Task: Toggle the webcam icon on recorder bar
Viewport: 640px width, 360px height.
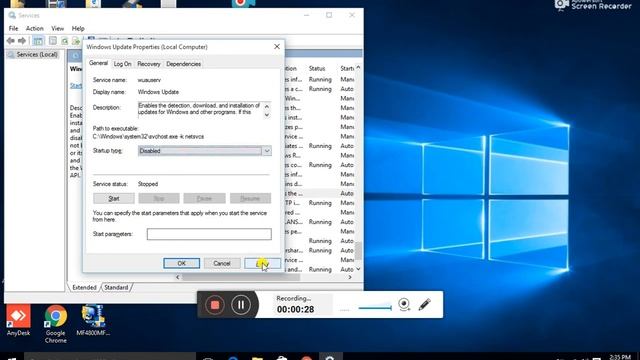Action: [404, 304]
